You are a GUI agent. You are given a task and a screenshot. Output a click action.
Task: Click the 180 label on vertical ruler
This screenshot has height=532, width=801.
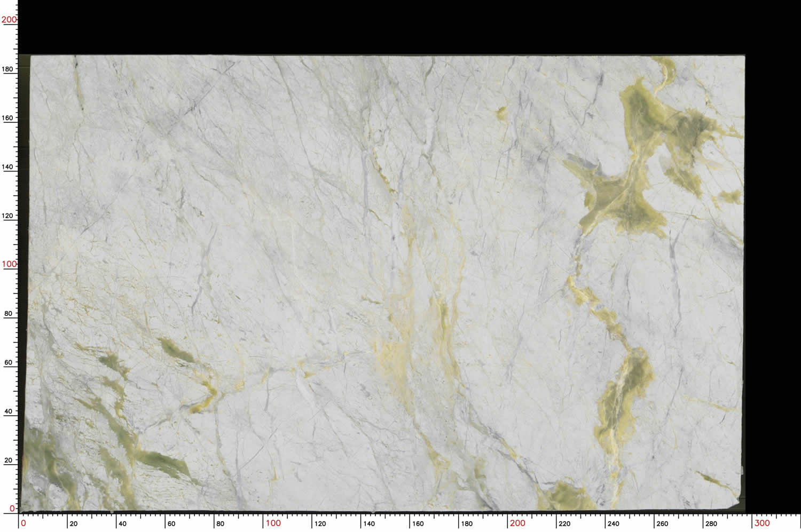pos(7,69)
